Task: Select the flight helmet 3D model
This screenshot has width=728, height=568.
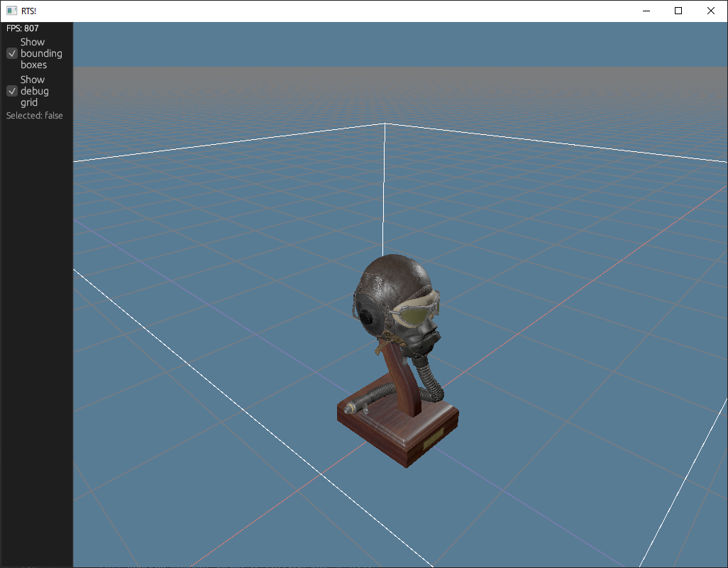Action: 398,360
